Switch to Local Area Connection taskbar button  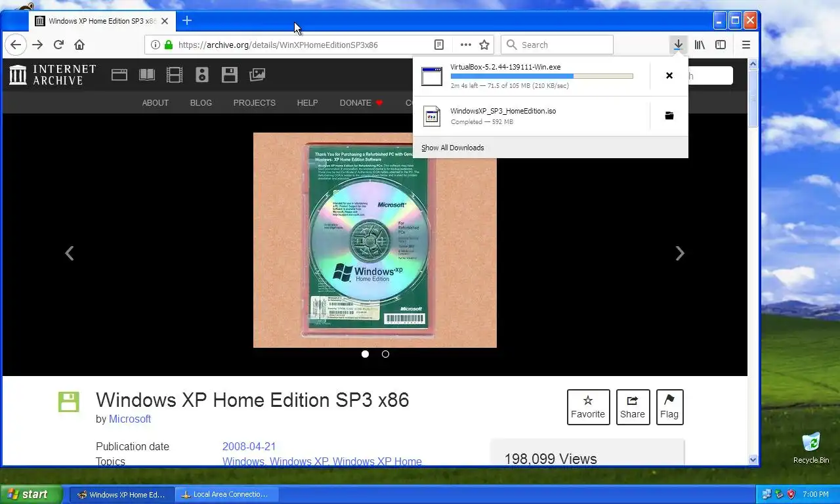pyautogui.click(x=226, y=494)
